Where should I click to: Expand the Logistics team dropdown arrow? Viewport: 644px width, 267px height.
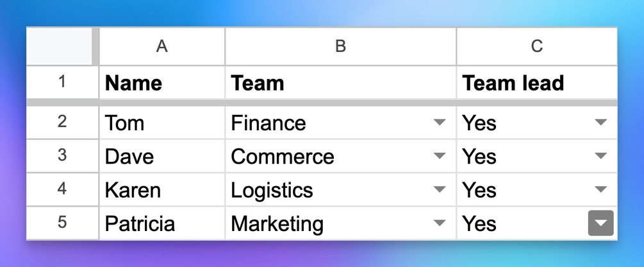[x=440, y=189]
